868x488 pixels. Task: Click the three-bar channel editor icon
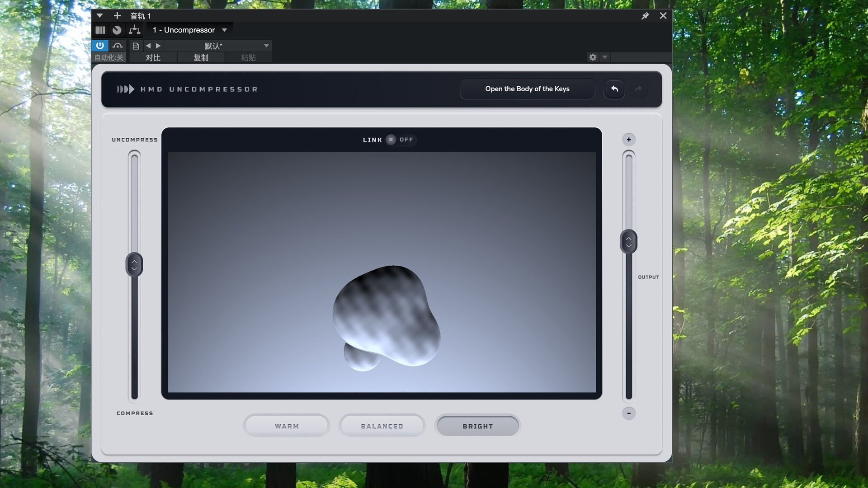click(100, 30)
